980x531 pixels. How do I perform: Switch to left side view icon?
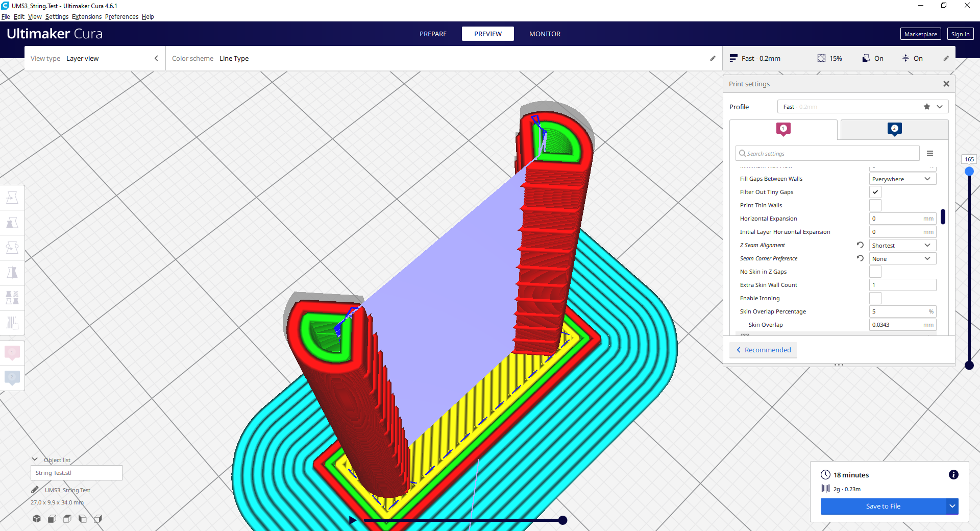[83, 519]
